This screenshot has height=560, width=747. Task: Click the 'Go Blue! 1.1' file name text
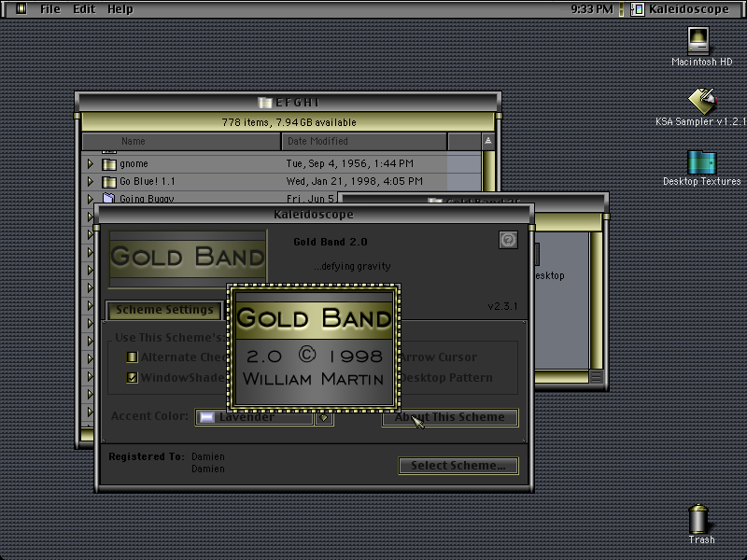(148, 181)
